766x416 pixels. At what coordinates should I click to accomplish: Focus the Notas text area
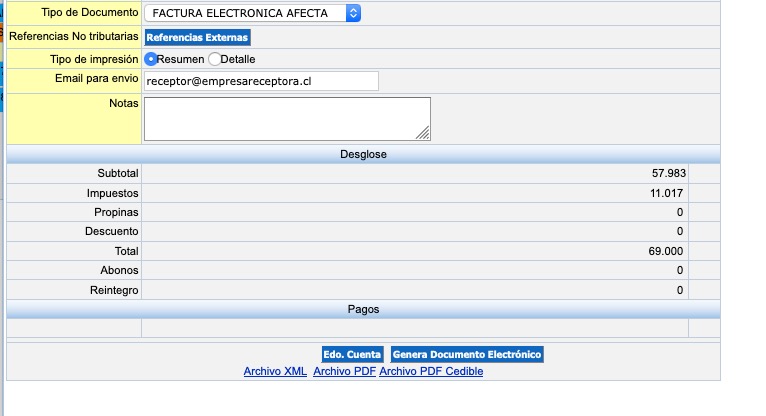286,118
